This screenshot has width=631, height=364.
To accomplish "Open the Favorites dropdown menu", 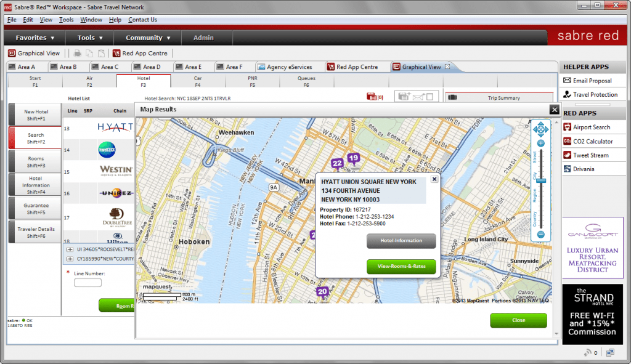I will (35, 38).
